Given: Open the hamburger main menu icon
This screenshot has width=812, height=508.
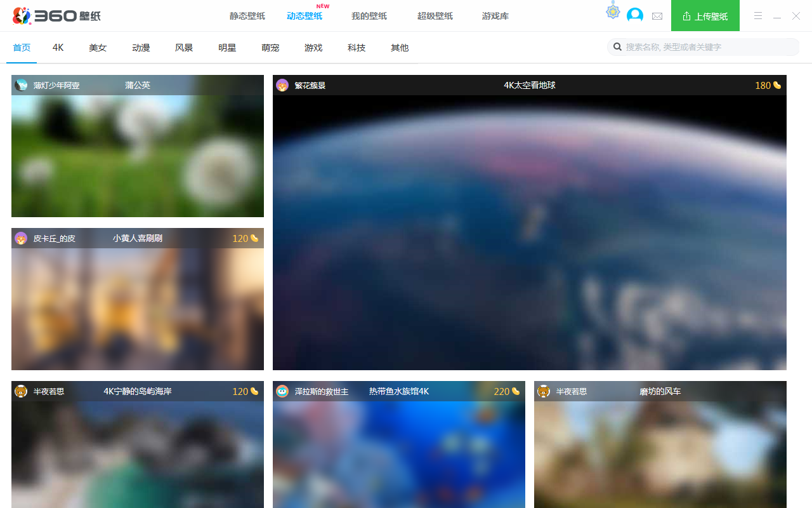Looking at the screenshot, I should tap(757, 16).
